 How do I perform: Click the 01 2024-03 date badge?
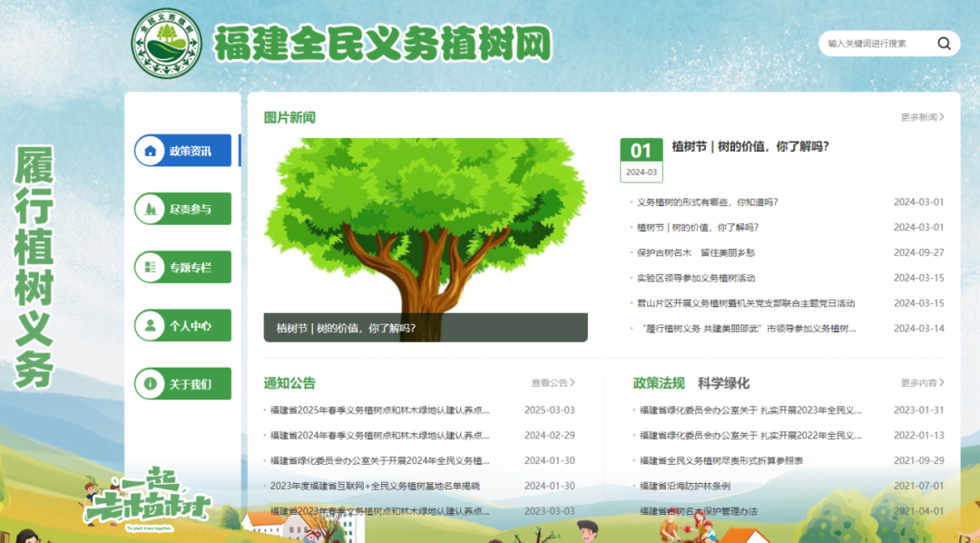pos(642,160)
